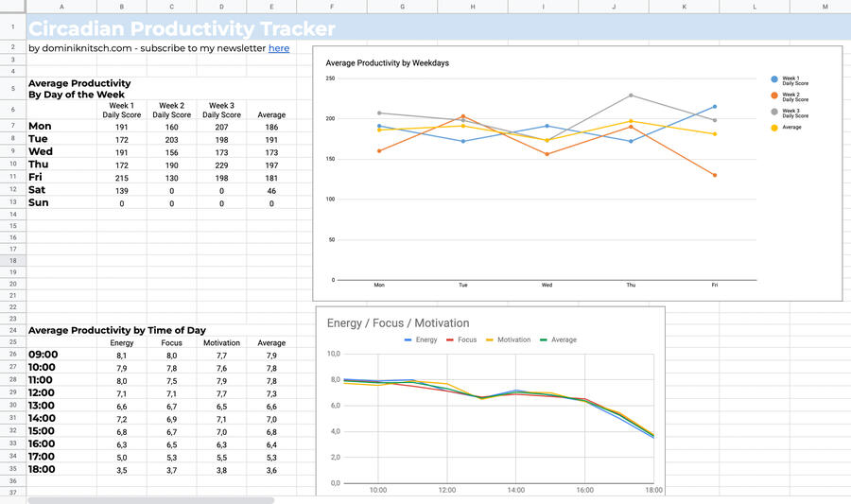Click the 'Average Productivity by Time of Day' heading
The image size is (851, 504).
[117, 330]
